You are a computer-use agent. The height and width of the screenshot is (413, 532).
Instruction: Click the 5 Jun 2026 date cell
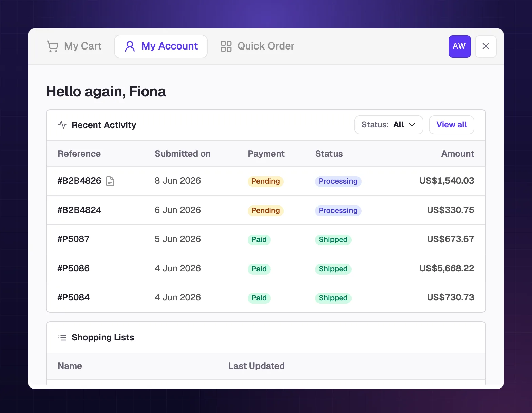(x=178, y=239)
